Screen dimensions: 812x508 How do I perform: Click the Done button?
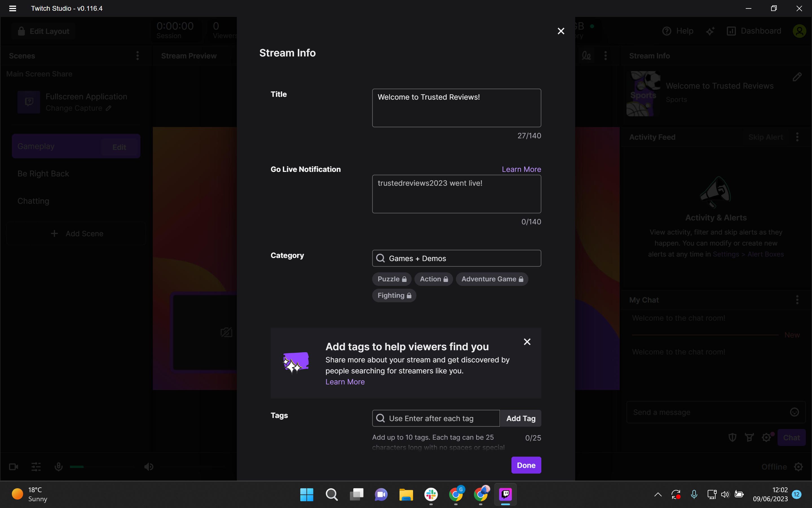526,465
